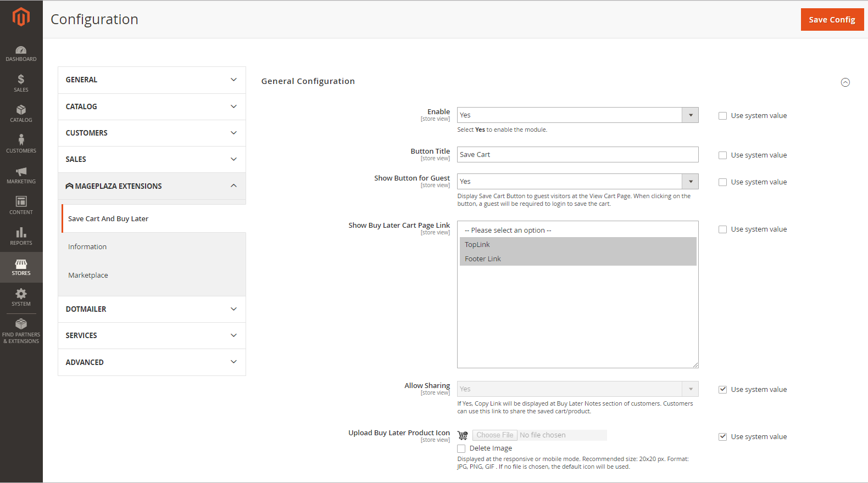
Task: Open the Enable dropdown
Action: tap(577, 115)
